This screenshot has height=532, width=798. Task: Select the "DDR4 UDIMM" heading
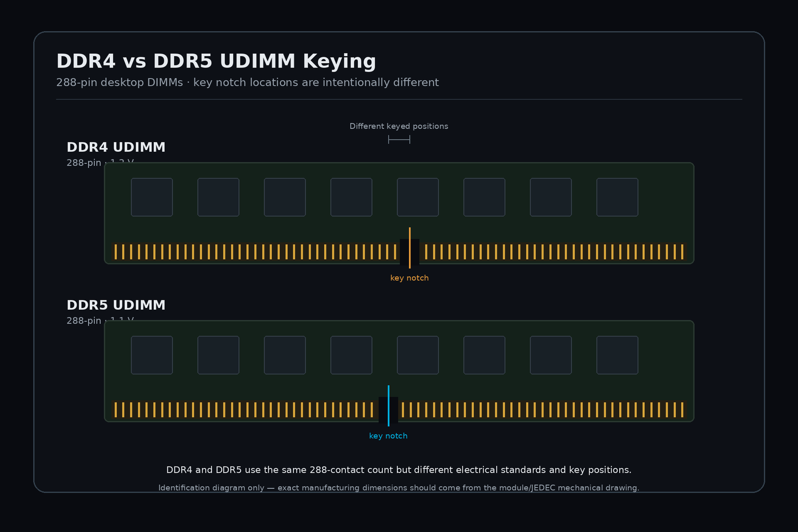(x=116, y=148)
